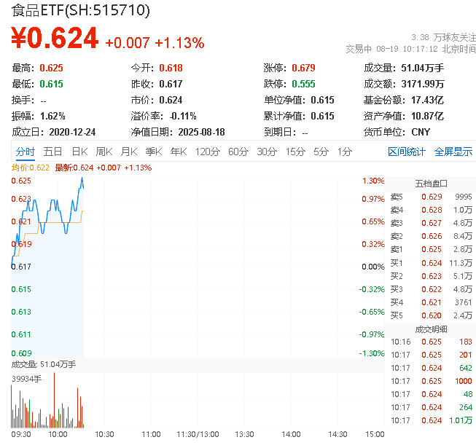This screenshot has width=476, height=448.
Task: Click the 10:17 trade of 642
Action: [431, 368]
